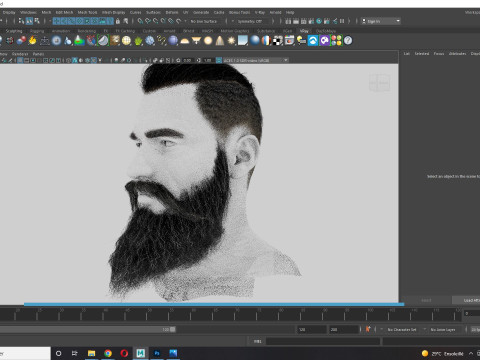Click the gray sphere icon with green border
This screenshot has height=360, width=480.
coord(103,41)
